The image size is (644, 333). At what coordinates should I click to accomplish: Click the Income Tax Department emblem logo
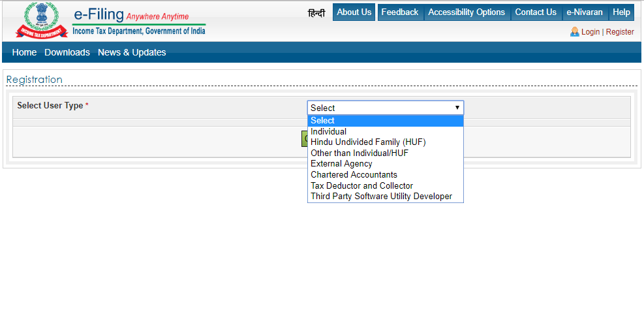pos(42,20)
